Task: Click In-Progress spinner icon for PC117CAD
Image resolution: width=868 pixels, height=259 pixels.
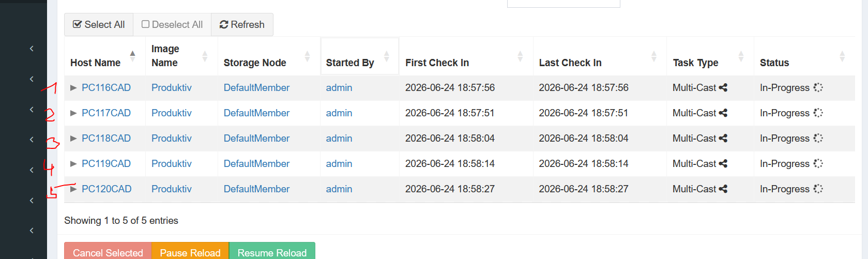Action: [x=818, y=113]
